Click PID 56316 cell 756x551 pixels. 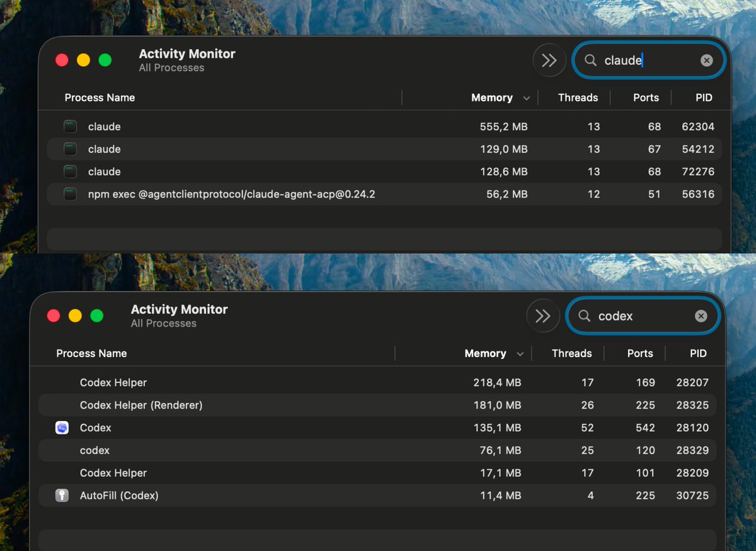tap(698, 194)
